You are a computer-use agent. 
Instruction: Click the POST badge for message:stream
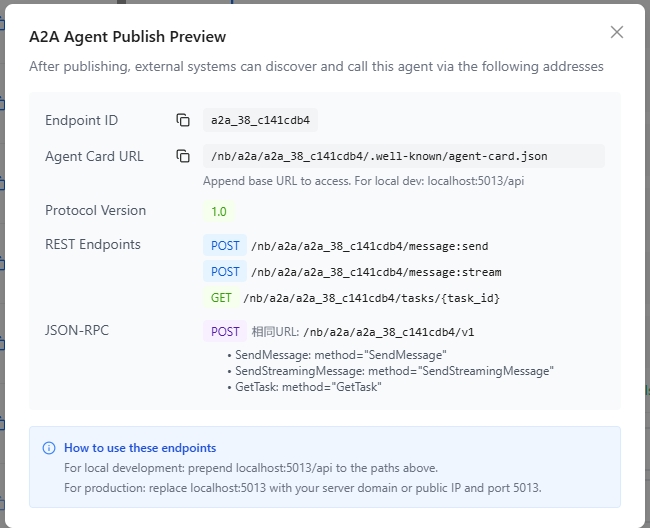225,272
